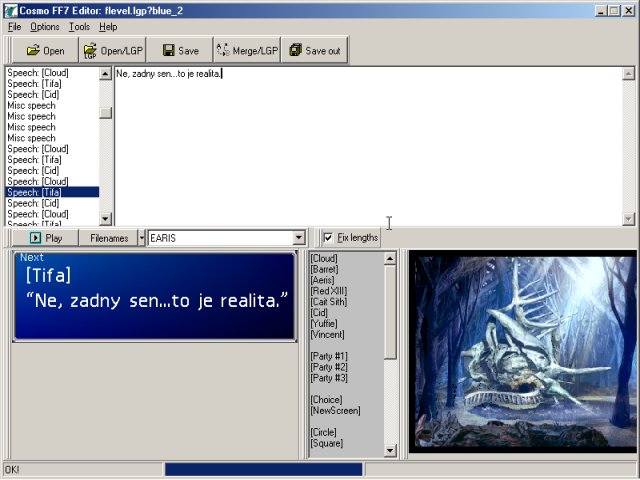This screenshot has height=480, width=640.
Task: Click down arrow of text editor scrollbar
Action: coord(628,219)
